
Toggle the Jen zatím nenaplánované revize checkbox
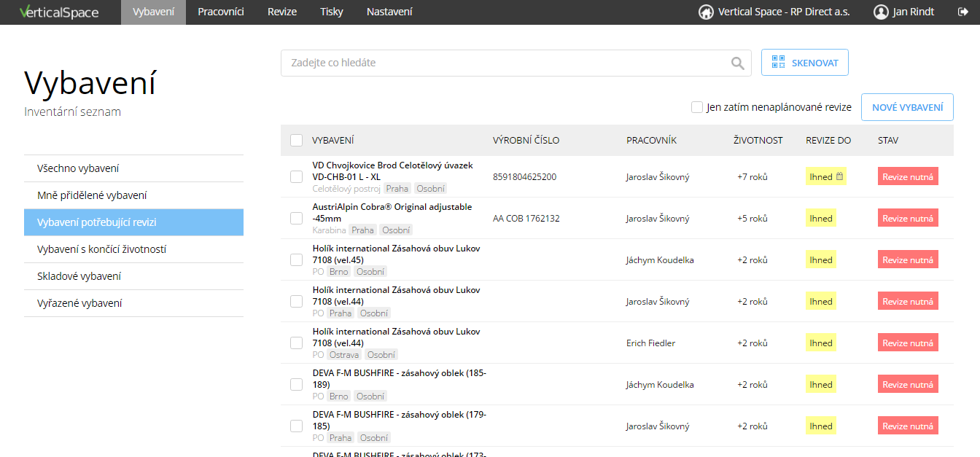click(x=697, y=107)
